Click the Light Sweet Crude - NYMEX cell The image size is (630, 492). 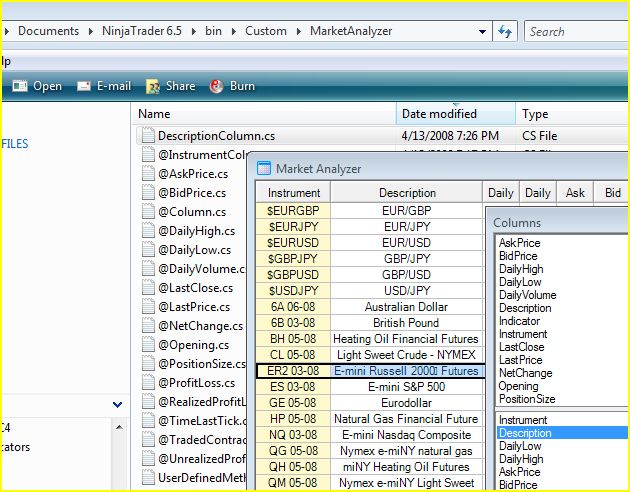tap(406, 355)
